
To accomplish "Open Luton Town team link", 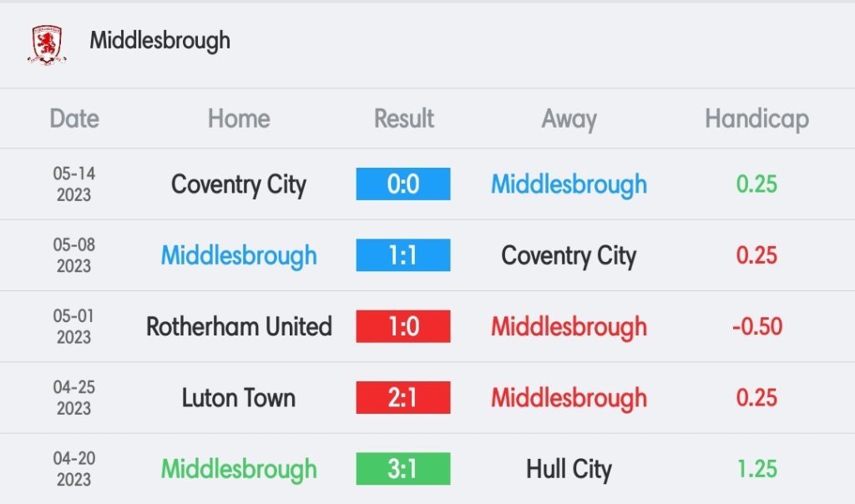I will tap(239, 398).
